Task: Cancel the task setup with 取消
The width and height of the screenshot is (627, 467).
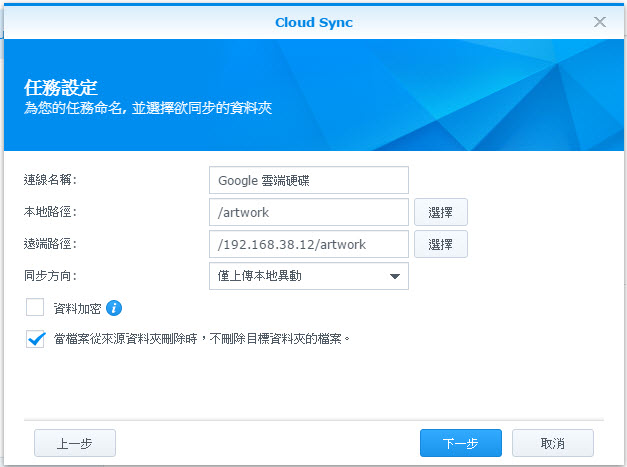Action: click(553, 443)
